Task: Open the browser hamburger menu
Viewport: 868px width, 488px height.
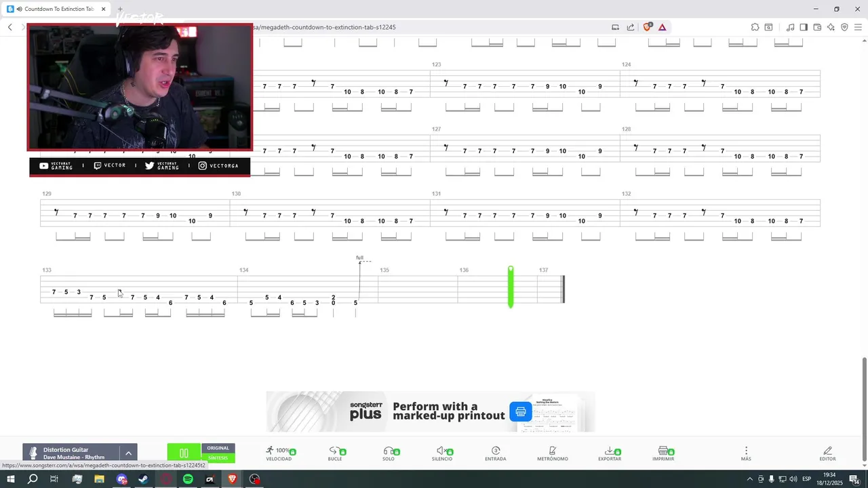Action: 858,27
